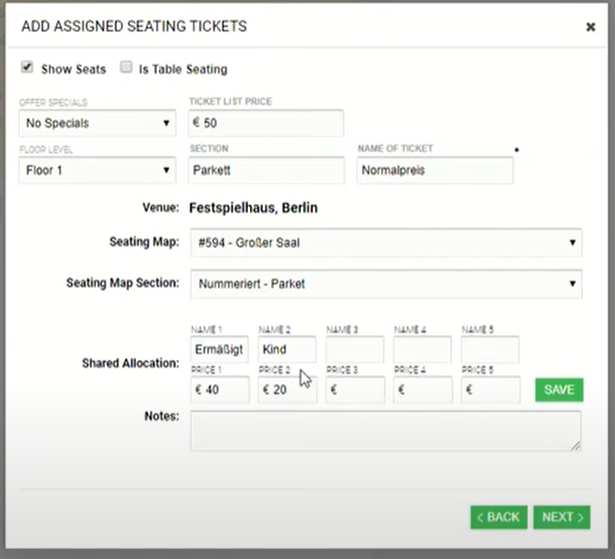Viewport: 615px width, 559px height.
Task: Click the empty Price 5 field
Action: point(490,390)
